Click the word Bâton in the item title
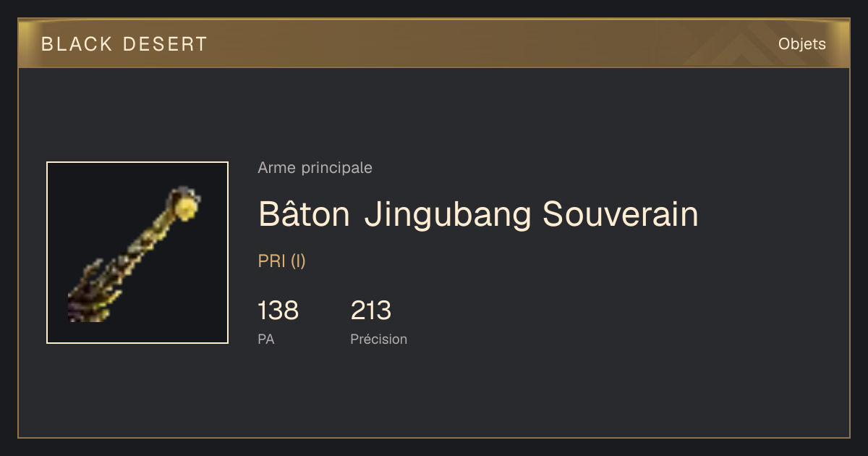Viewport: 868px width, 456px height. 305,214
